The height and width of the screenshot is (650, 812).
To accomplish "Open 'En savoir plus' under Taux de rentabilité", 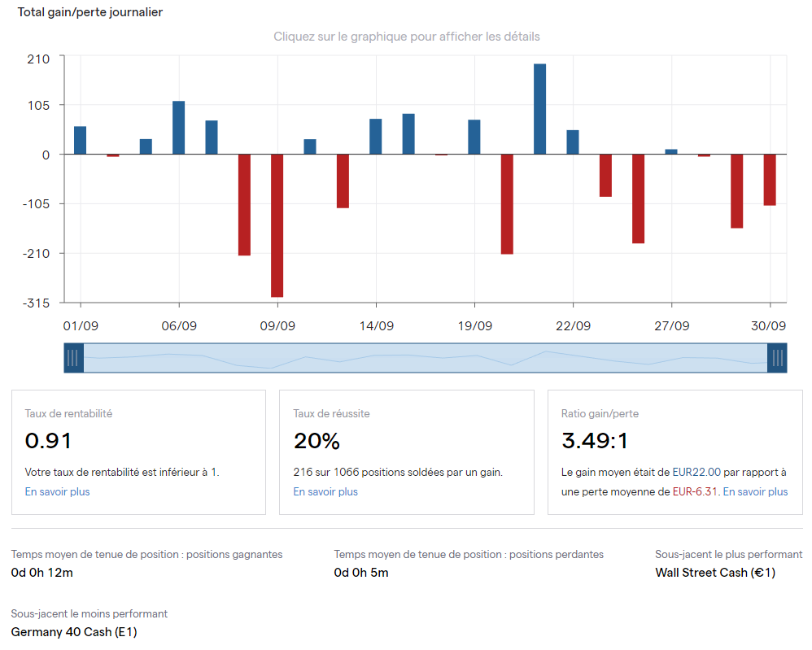I will (x=58, y=491).
